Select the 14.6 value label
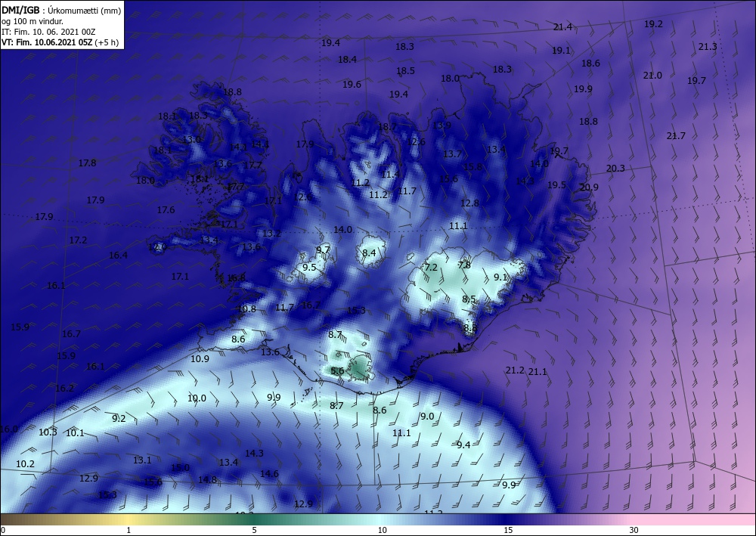The image size is (756, 536). coord(269,474)
